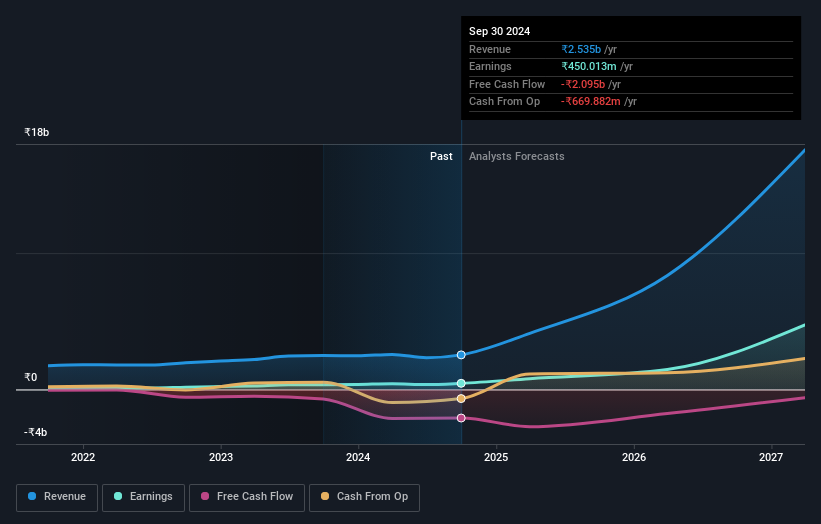Image resolution: width=821 pixels, height=524 pixels.
Task: Click the ₹2.535b revenue value in tooltip
Action: pyautogui.click(x=581, y=49)
